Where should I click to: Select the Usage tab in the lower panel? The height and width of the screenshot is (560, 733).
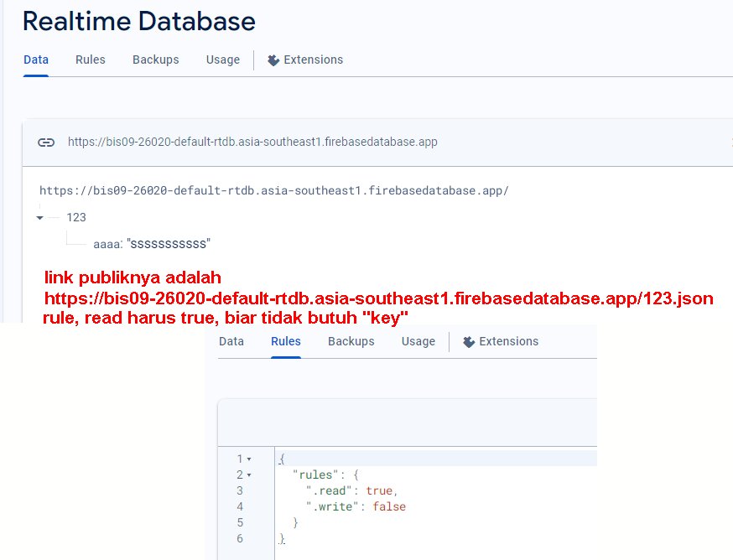[x=418, y=341]
